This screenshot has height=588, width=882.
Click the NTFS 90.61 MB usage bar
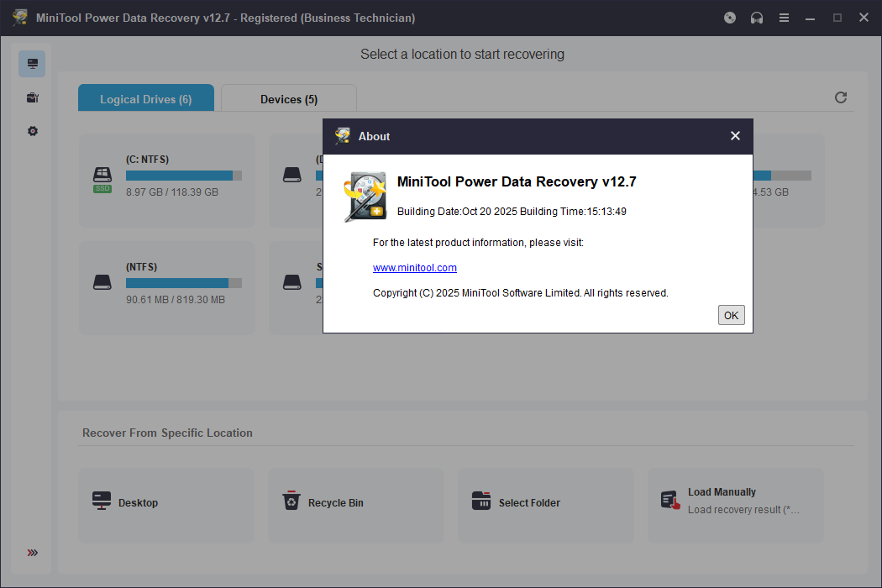point(183,283)
